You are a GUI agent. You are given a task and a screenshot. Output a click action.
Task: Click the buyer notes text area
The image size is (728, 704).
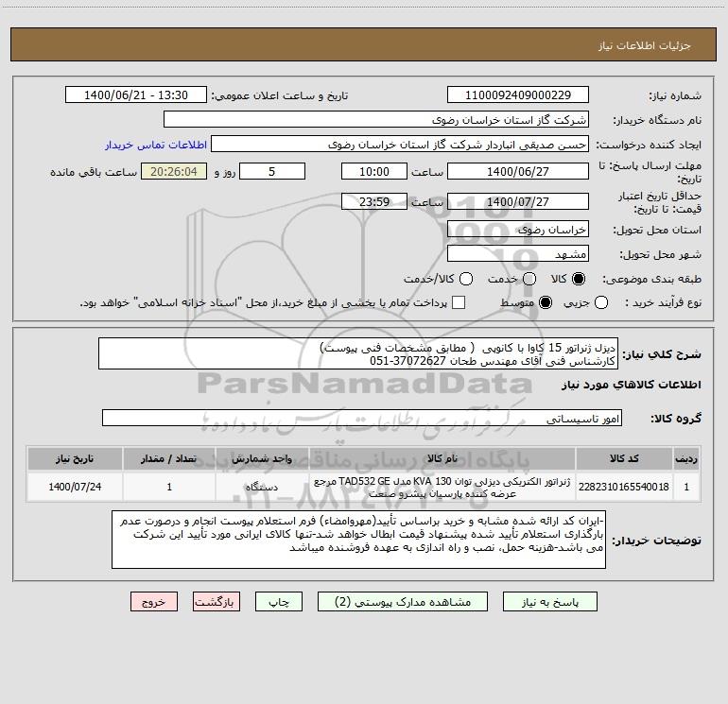coord(358,540)
